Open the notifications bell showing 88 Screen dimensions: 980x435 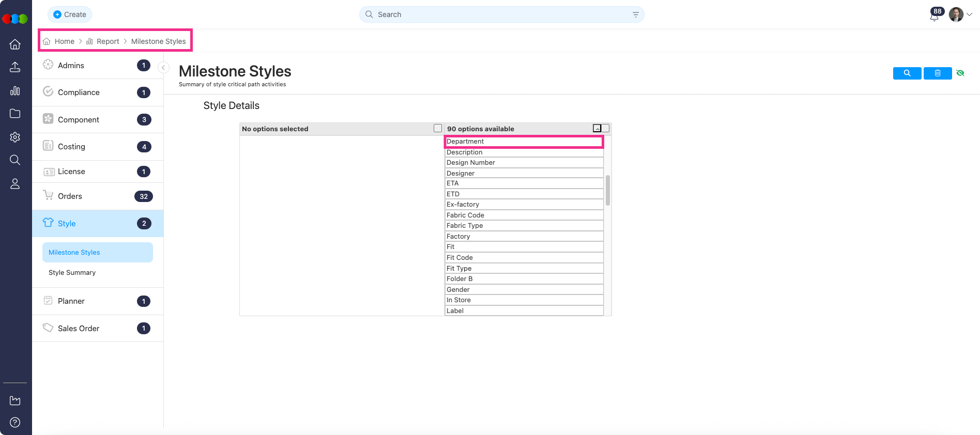(x=935, y=15)
